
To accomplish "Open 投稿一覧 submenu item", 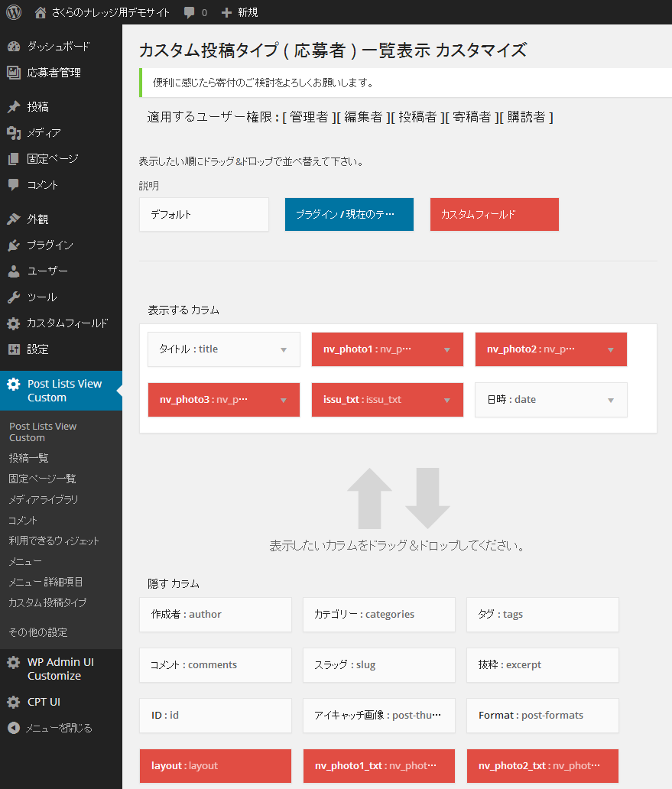I will tap(29, 458).
